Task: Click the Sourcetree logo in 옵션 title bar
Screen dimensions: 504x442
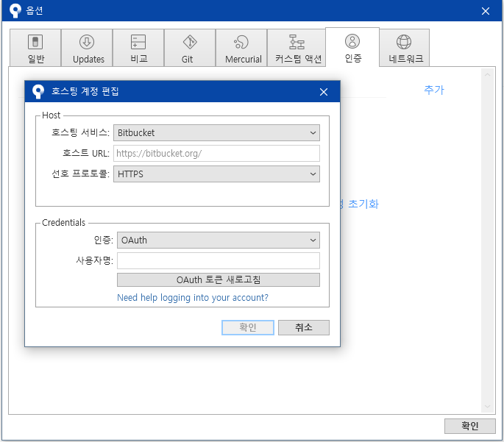Action: pos(15,10)
